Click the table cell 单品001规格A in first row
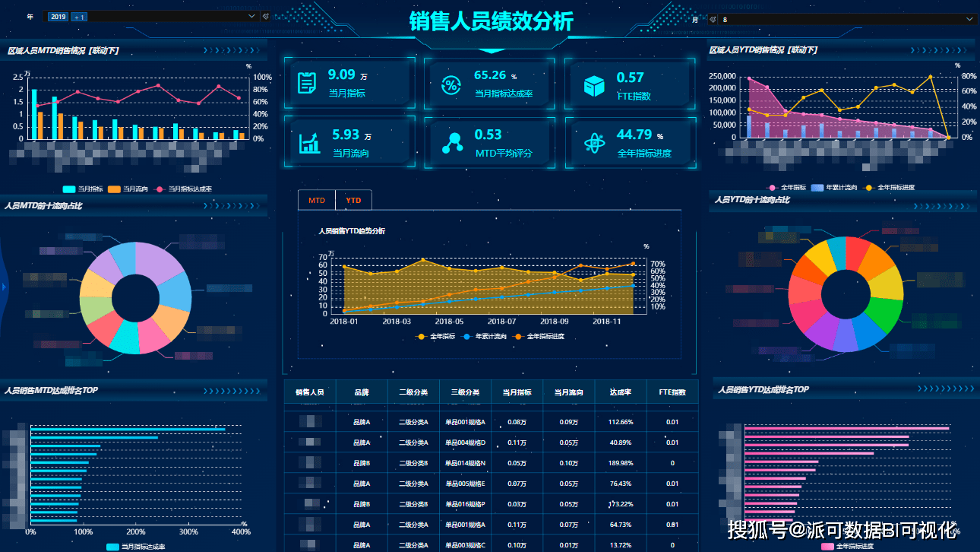This screenshot has width=980, height=552. 465,422
